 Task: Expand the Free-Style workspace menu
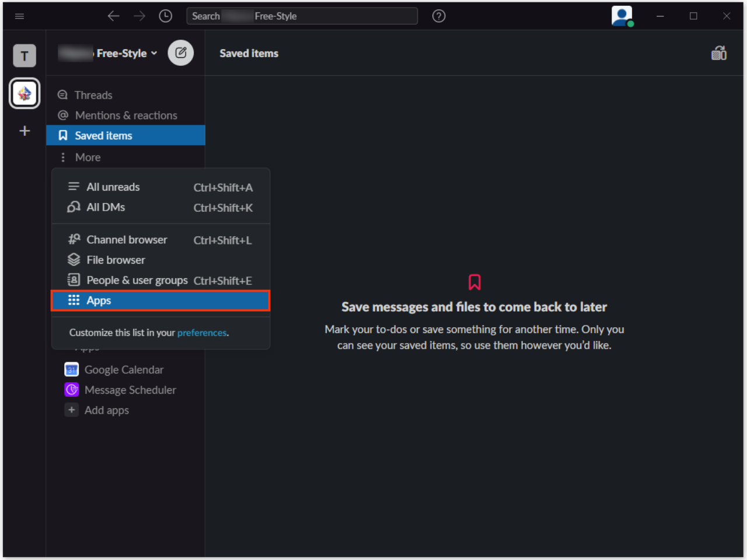[x=108, y=52]
